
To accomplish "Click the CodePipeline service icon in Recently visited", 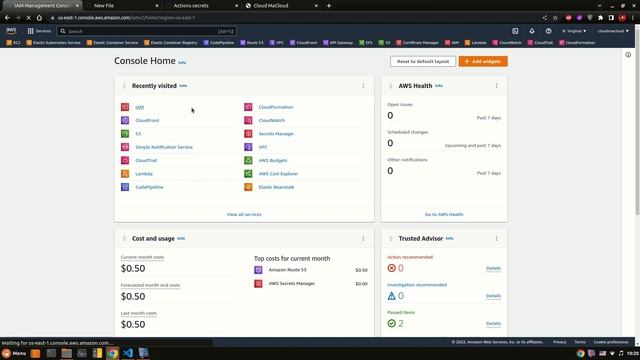I will (125, 187).
